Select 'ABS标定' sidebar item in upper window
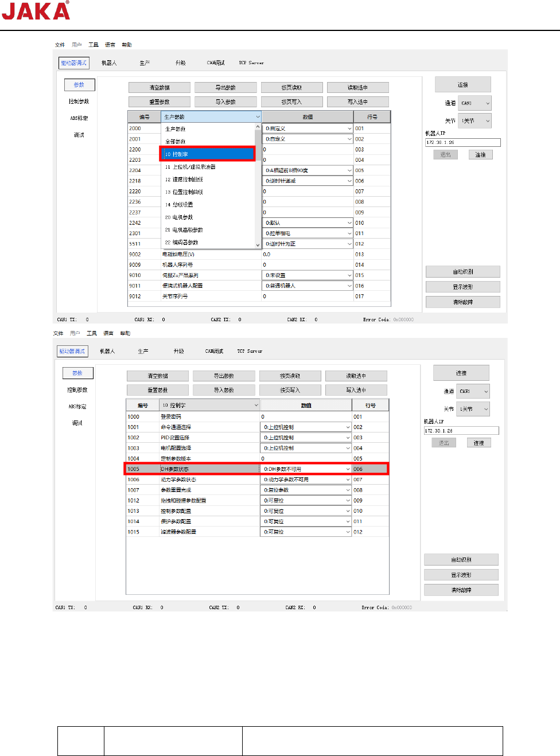This screenshot has width=560, height=756. click(79, 118)
